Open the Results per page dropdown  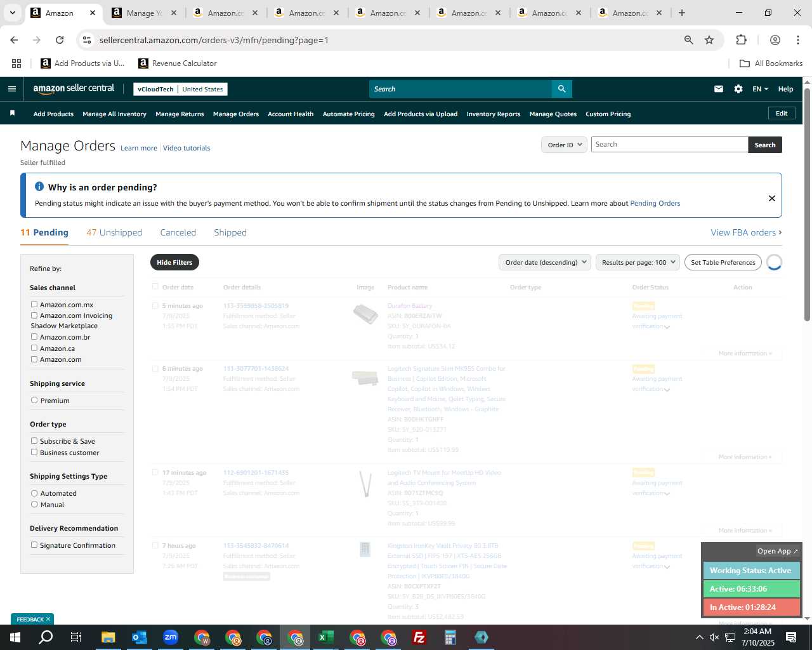tap(638, 262)
